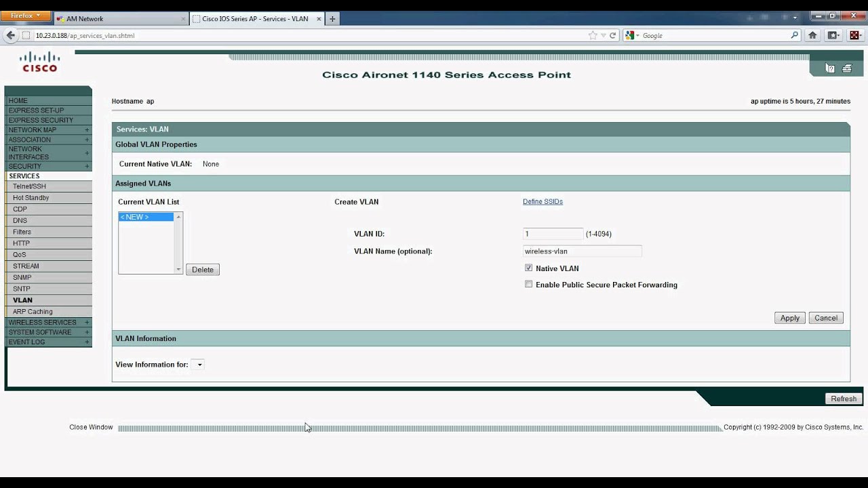Click the Delete VLAN button
868x488 pixels.
203,270
